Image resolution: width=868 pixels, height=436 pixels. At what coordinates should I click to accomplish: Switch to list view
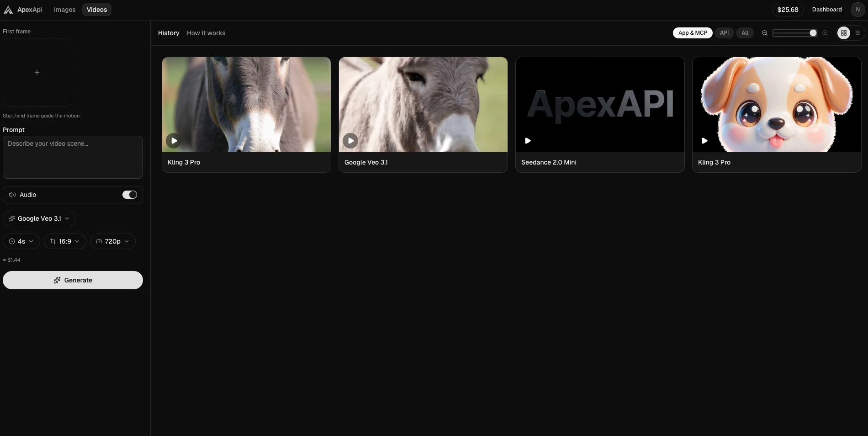pyautogui.click(x=857, y=33)
